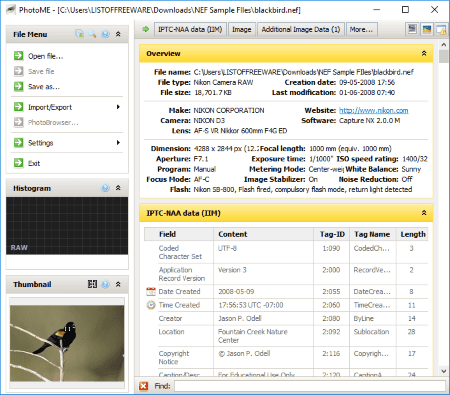The width and height of the screenshot is (450, 395).
Task: Click the blackbird thumbnail image
Action: [67, 343]
